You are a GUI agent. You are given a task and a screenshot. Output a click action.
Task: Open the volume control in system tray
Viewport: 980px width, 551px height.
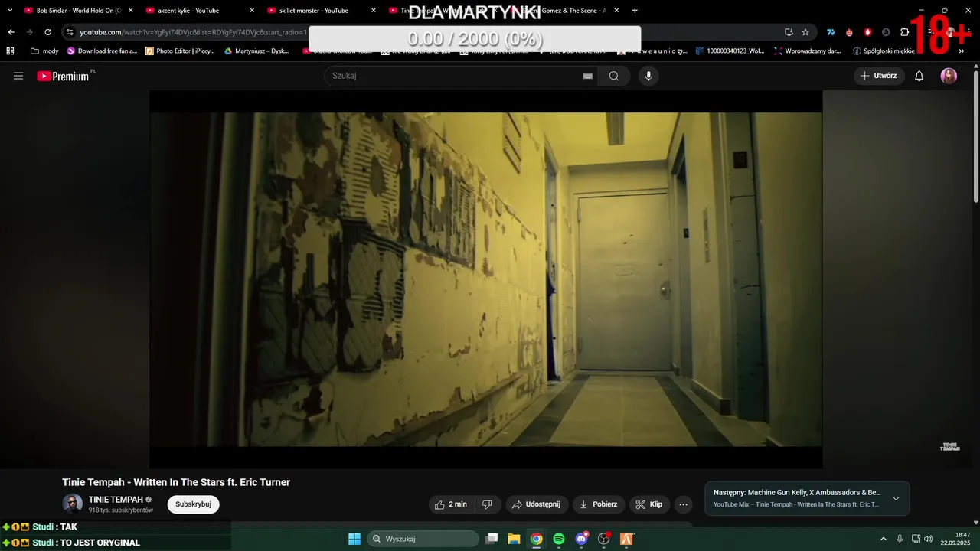(x=929, y=539)
